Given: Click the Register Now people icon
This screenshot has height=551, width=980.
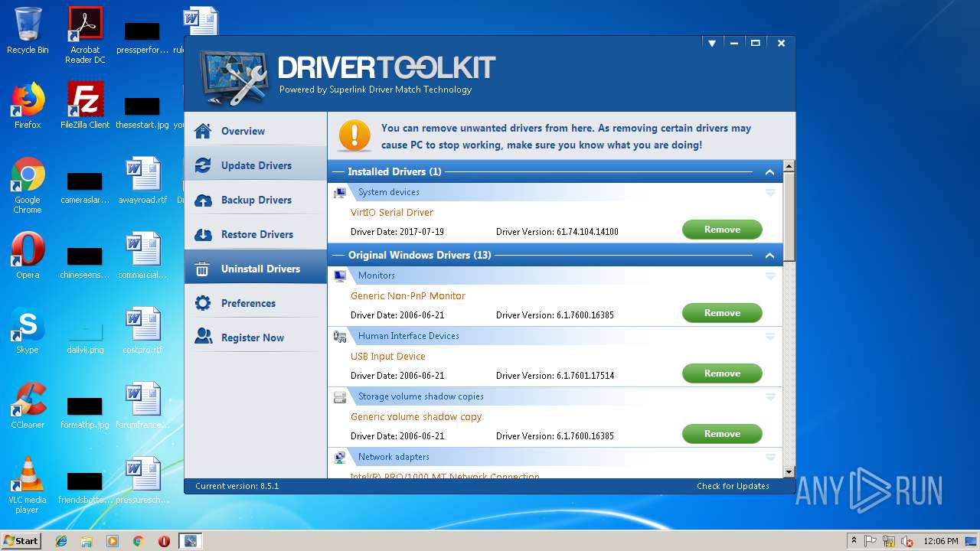Looking at the screenshot, I should pyautogui.click(x=203, y=337).
